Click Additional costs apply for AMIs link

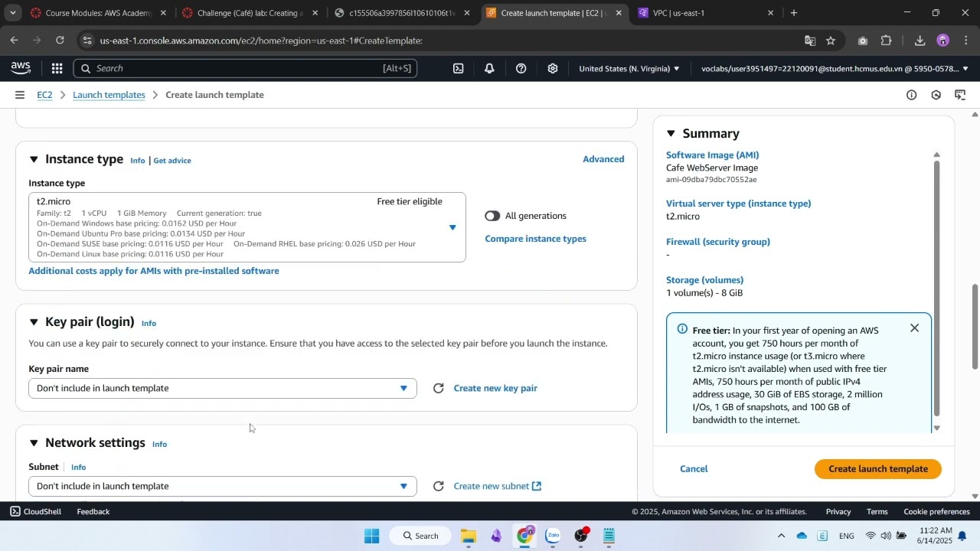coord(154,271)
